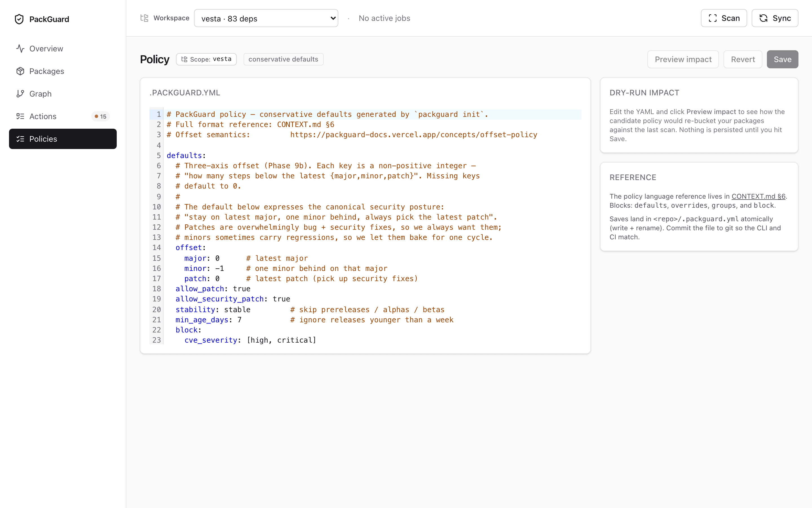Image resolution: width=812 pixels, height=508 pixels.
Task: Click "Saves land in <repo>/.packguard.yml" paragraph
Action: pyautogui.click(x=695, y=228)
